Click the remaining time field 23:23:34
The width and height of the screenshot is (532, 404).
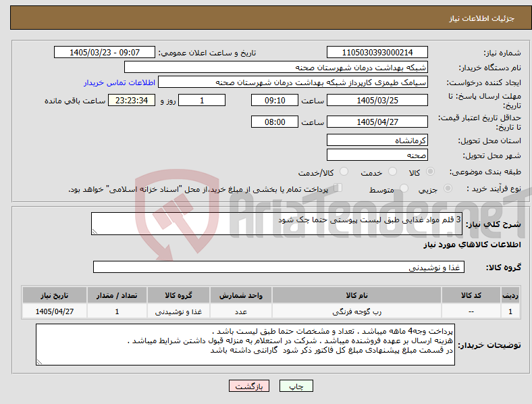click(132, 100)
